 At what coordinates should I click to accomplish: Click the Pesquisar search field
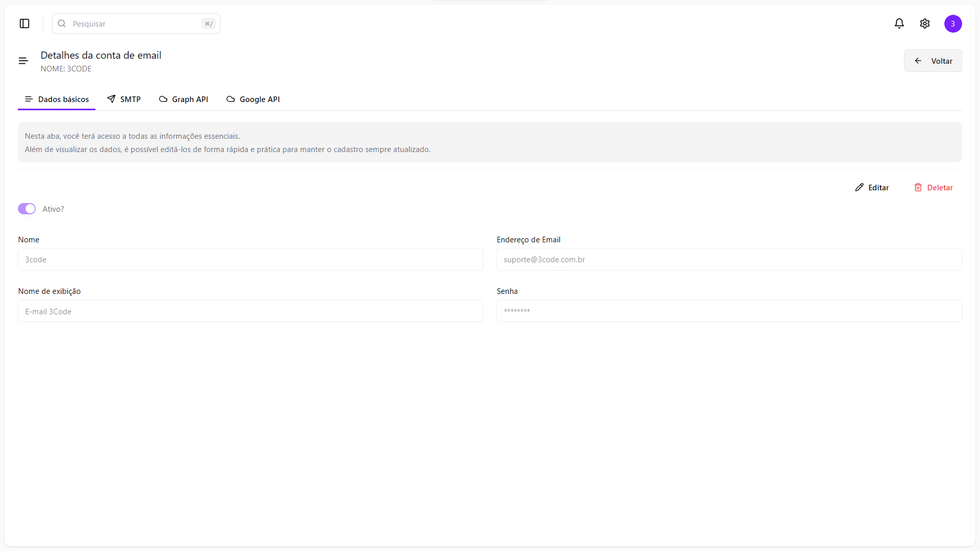[136, 23]
